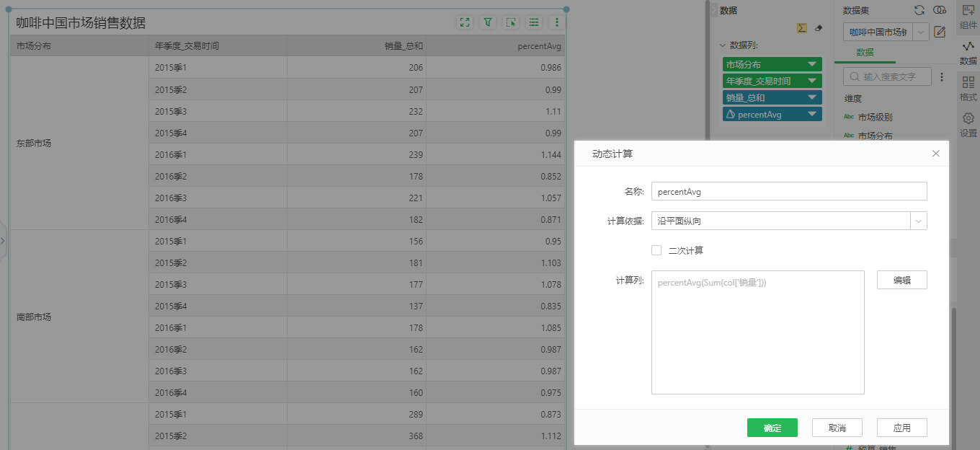
Task: Click the 名称 input field with percentAvg
Action: click(788, 191)
